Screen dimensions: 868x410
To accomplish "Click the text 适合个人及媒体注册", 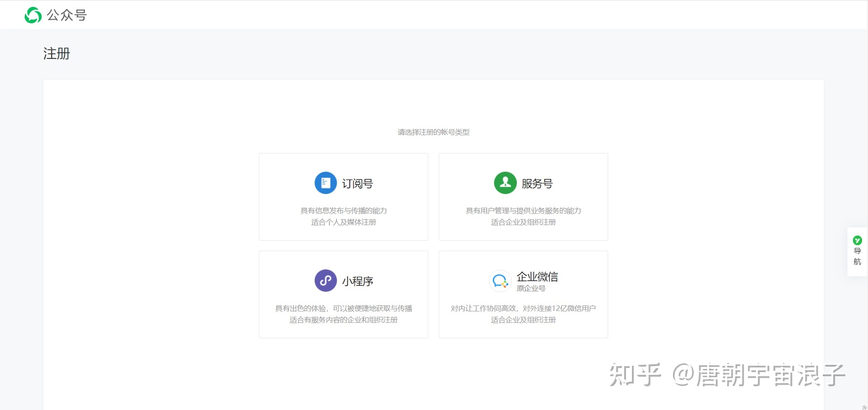I will pyautogui.click(x=343, y=222).
